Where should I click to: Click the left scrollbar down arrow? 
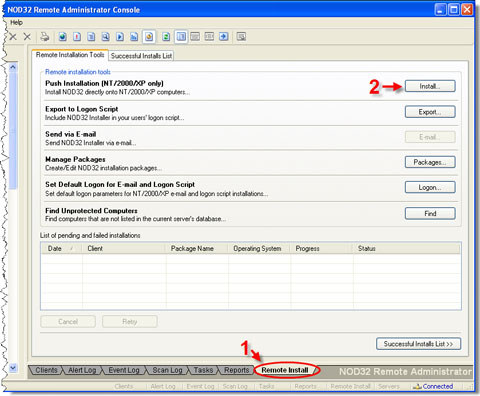13,368
